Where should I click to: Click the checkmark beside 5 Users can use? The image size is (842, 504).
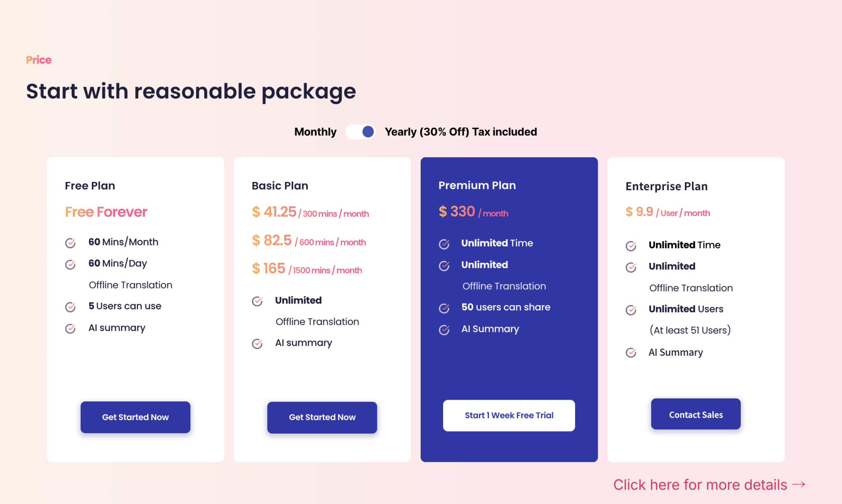pyautogui.click(x=70, y=307)
